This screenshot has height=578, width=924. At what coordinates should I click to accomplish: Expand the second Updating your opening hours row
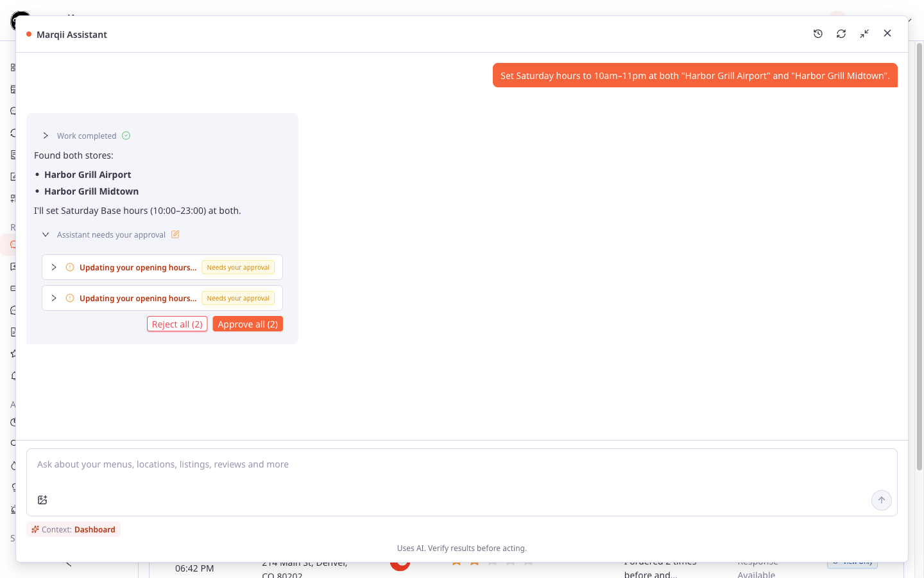coord(54,298)
